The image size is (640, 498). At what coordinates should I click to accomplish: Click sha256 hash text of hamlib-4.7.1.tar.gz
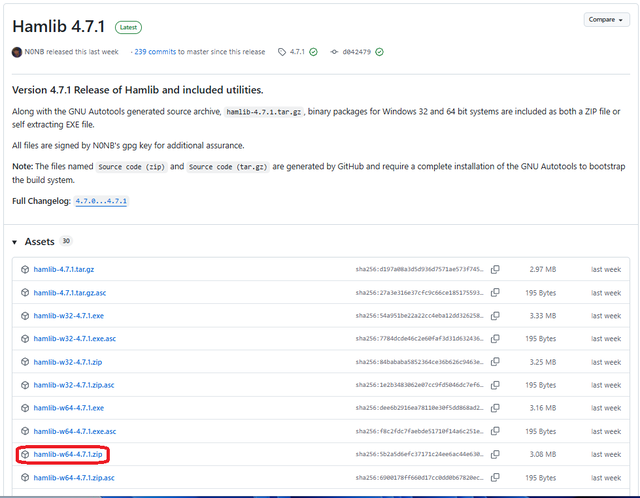pos(419,269)
